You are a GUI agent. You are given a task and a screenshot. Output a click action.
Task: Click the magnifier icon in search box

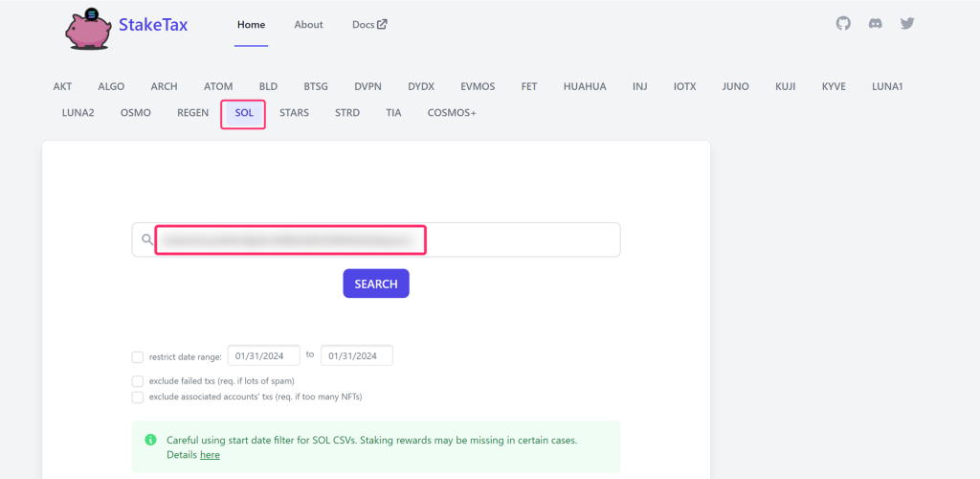(146, 239)
